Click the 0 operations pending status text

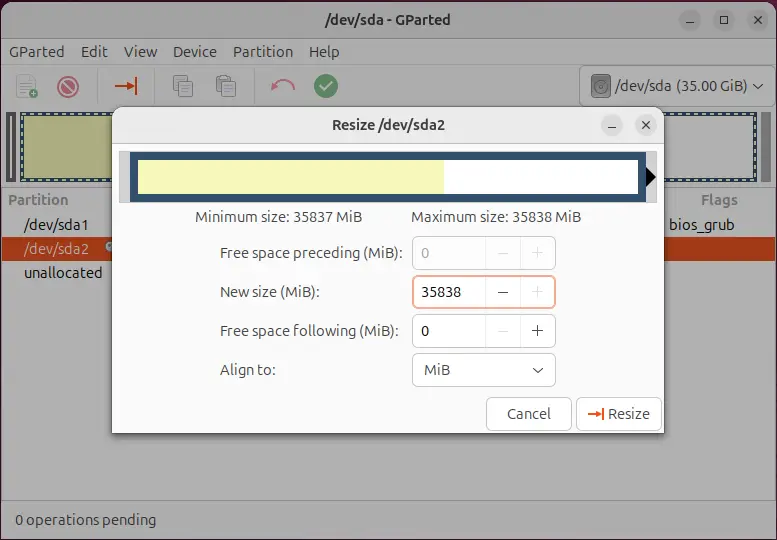click(86, 520)
